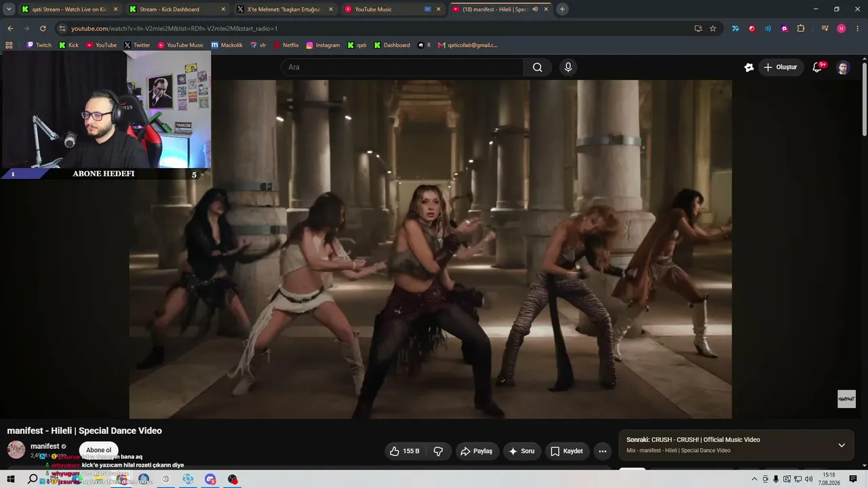Expand the Sonraki mix playlist panel
868x488 pixels.
842,445
